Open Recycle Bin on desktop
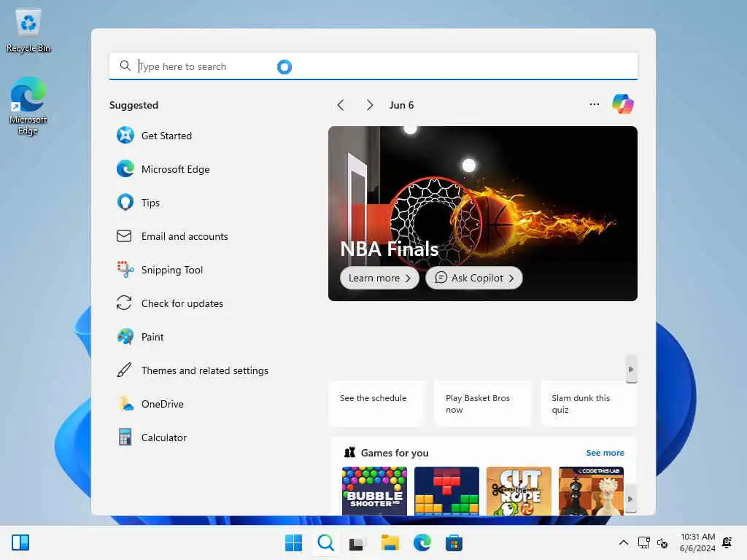 [28, 31]
